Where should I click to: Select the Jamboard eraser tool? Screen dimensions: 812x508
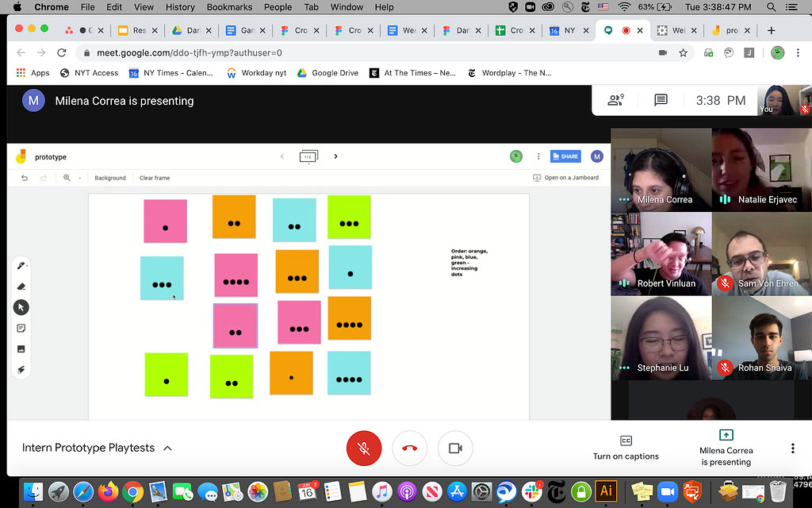[21, 286]
